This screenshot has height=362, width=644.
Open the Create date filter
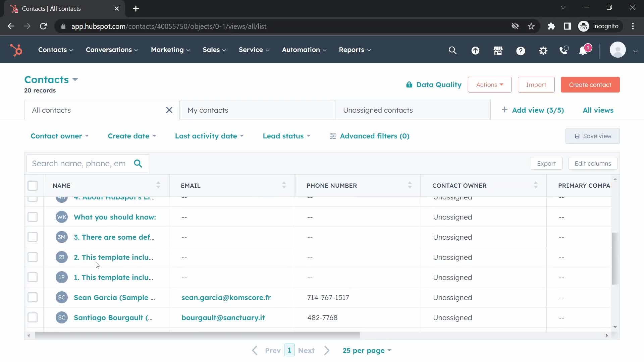132,136
